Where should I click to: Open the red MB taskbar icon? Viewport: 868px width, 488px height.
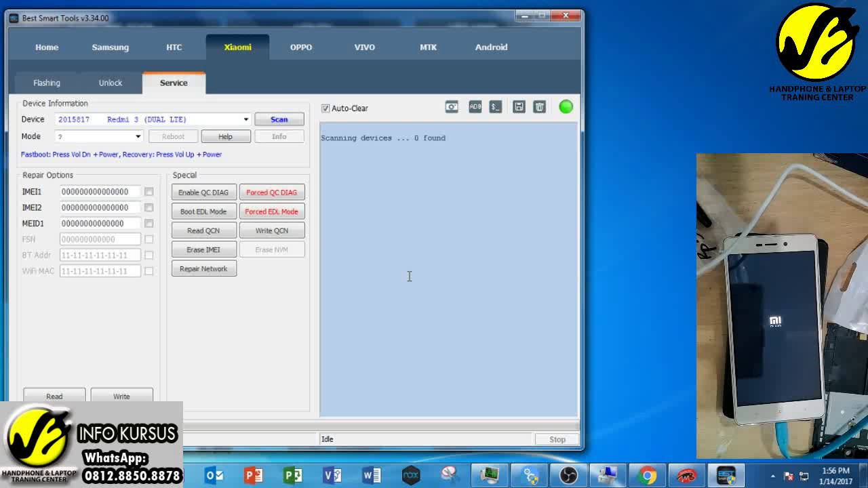686,475
